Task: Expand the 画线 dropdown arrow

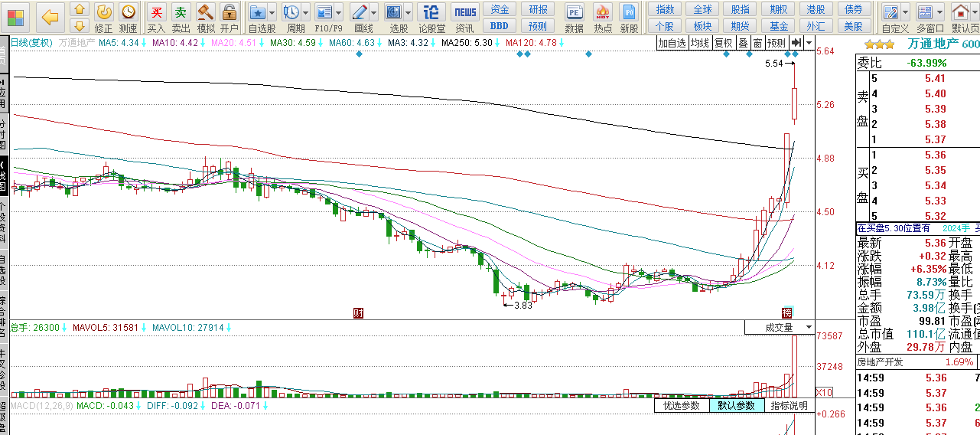Action: 374,13
